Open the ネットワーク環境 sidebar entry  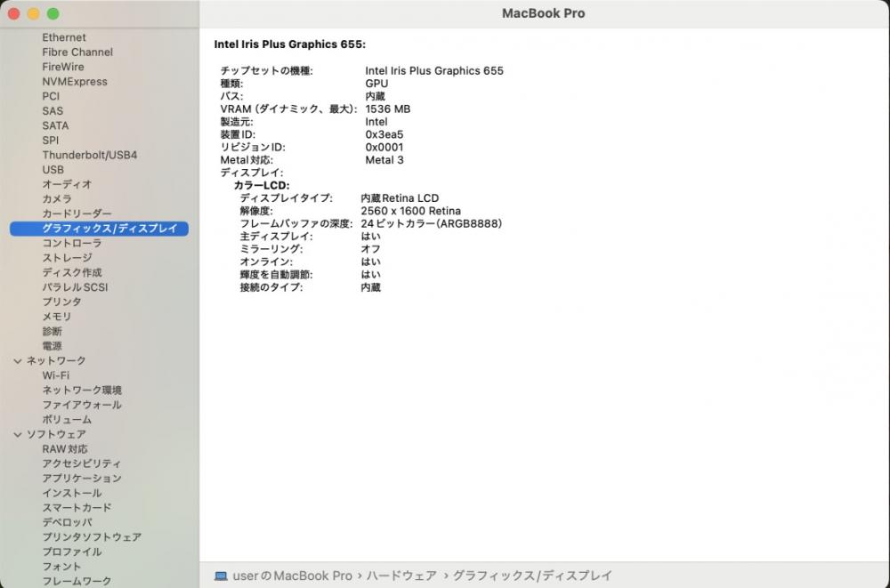pyautogui.click(x=82, y=391)
